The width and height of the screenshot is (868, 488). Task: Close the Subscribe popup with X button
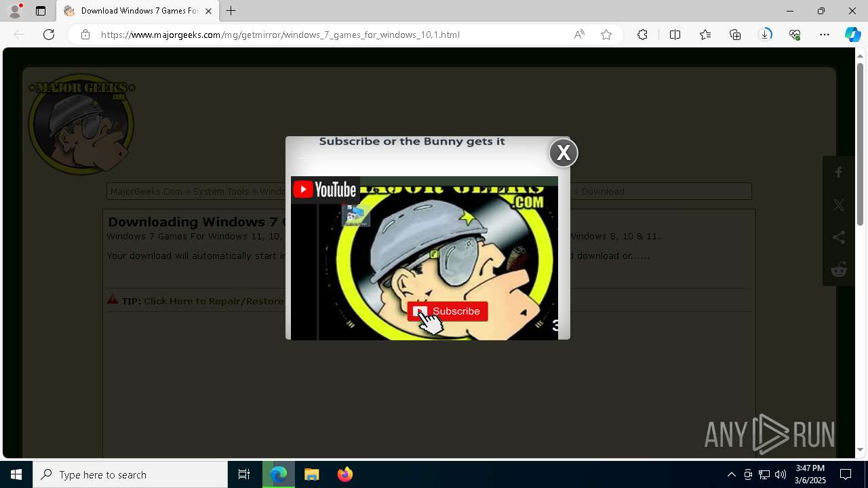click(x=564, y=153)
